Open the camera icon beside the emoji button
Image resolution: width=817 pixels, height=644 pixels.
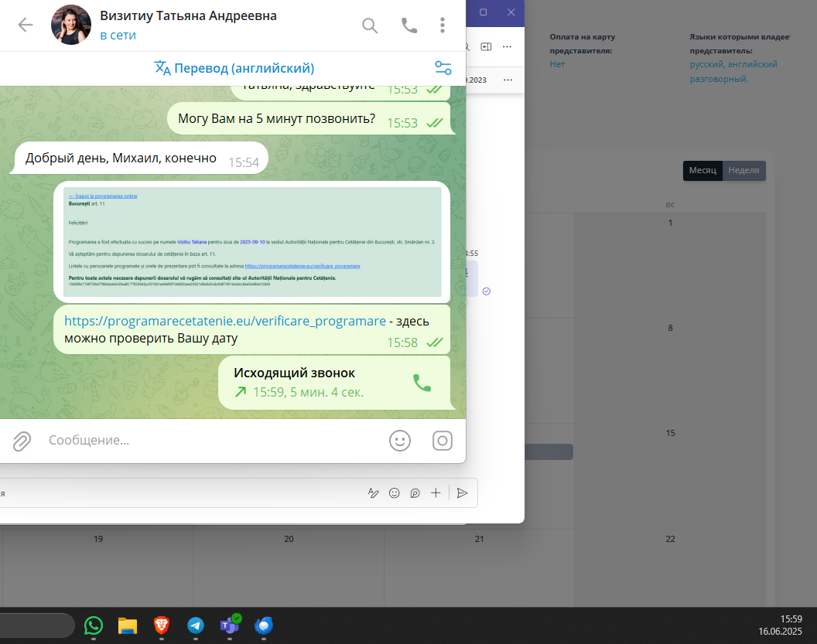point(443,441)
